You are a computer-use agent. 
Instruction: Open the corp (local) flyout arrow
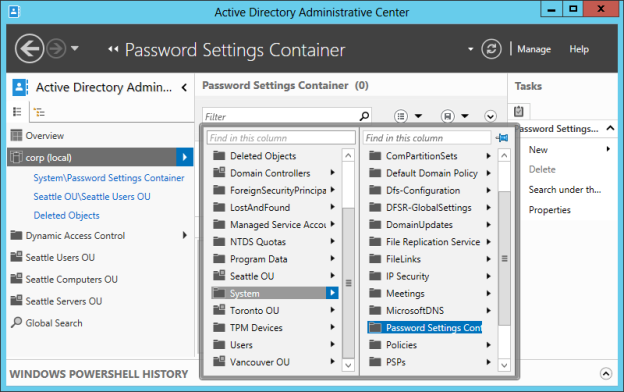click(x=185, y=157)
